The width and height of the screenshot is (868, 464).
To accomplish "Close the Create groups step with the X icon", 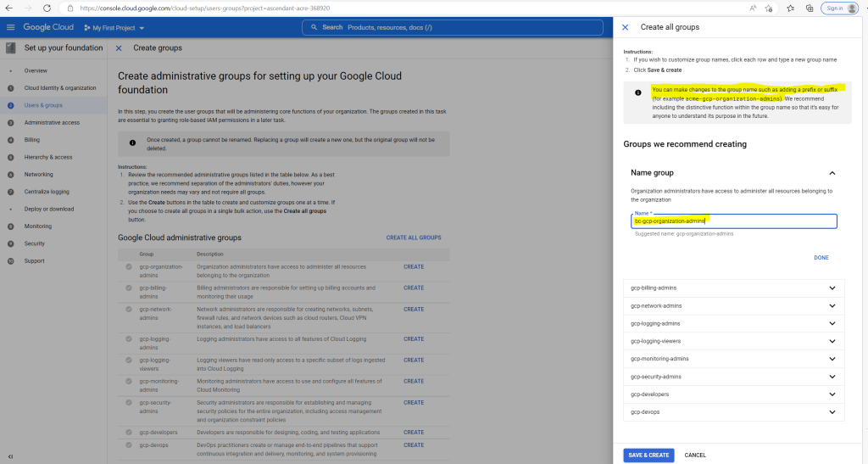I will point(119,48).
